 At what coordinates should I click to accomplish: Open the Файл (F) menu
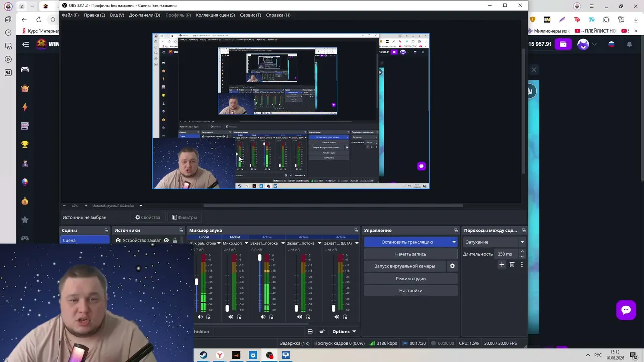70,15
